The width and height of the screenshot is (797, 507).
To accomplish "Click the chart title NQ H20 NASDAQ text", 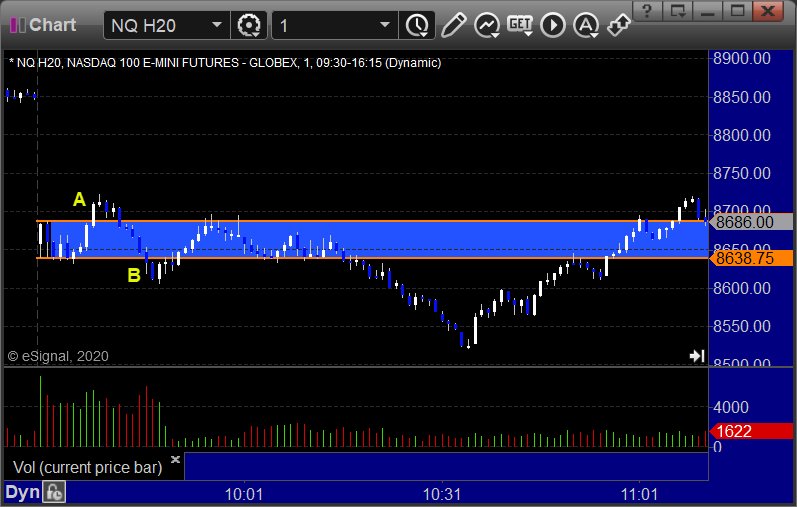I will click(x=225, y=63).
